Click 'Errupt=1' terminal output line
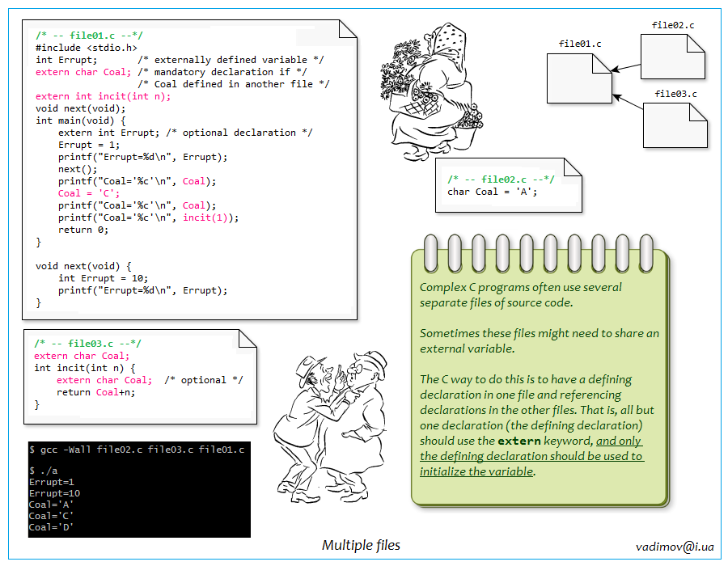 pyautogui.click(x=52, y=482)
